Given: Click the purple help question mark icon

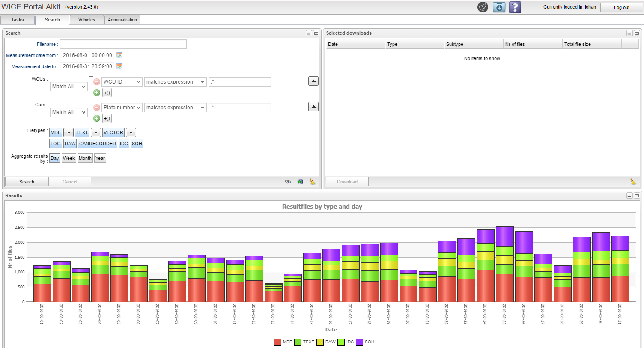Looking at the screenshot, I should coord(515,7).
